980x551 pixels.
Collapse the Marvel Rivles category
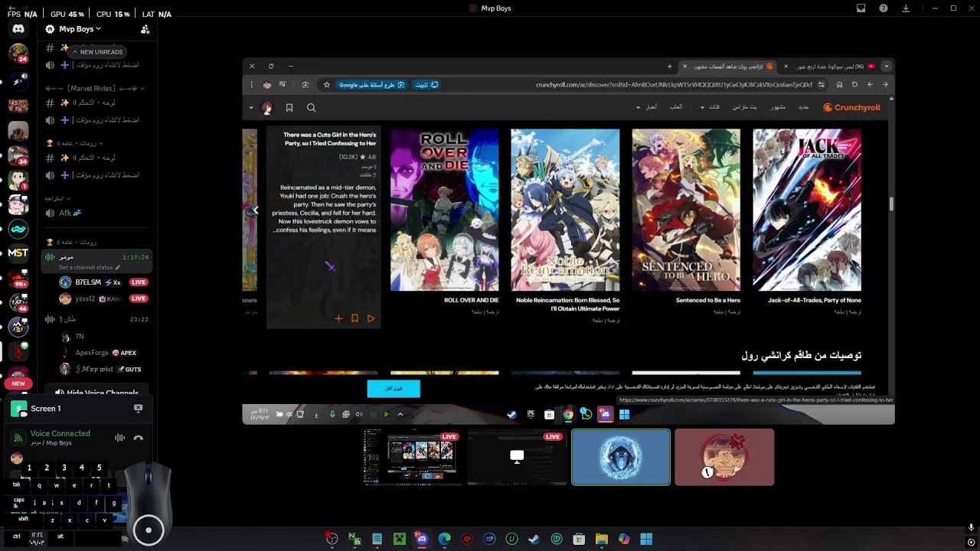point(95,88)
